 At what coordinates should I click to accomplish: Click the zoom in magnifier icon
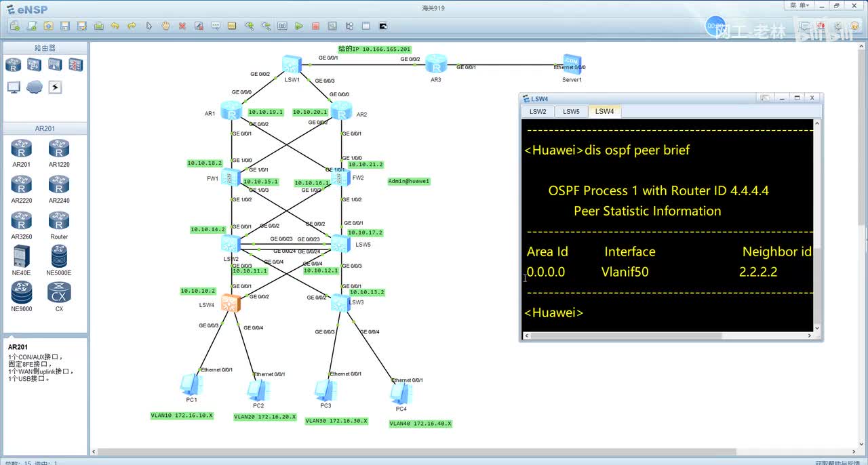click(x=250, y=26)
